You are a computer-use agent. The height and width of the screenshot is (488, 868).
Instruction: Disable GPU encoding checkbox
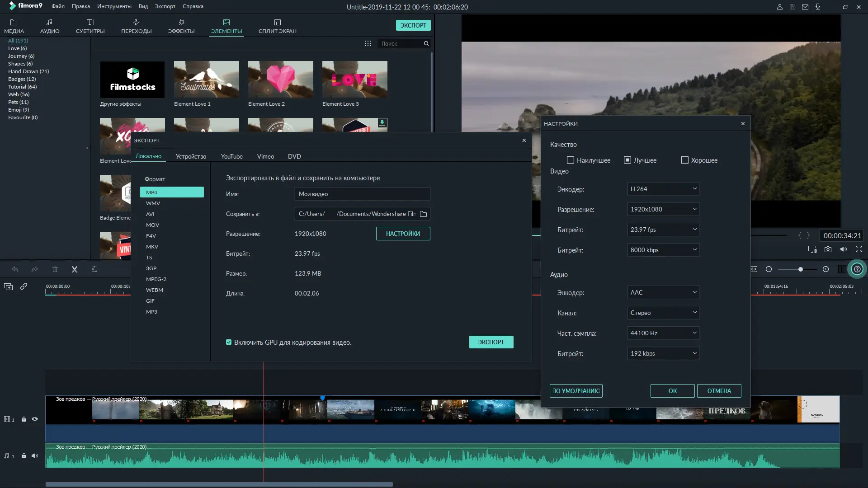click(229, 343)
